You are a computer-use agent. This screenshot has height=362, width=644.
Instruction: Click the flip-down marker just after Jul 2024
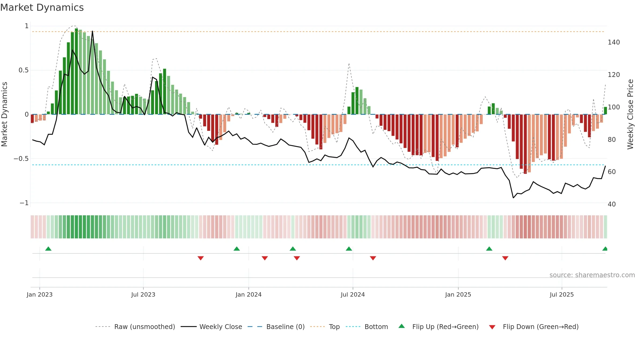(x=373, y=258)
